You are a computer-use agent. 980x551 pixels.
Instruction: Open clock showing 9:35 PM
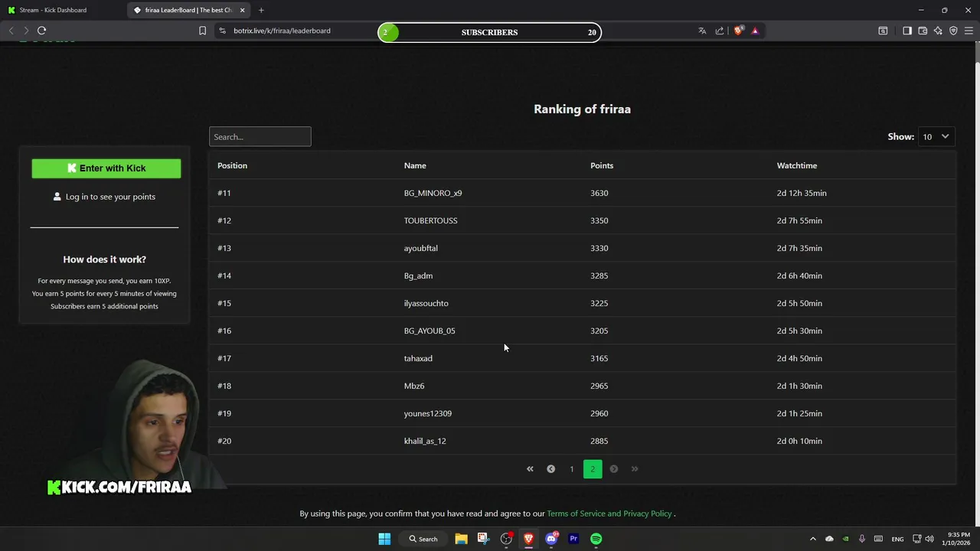point(955,539)
